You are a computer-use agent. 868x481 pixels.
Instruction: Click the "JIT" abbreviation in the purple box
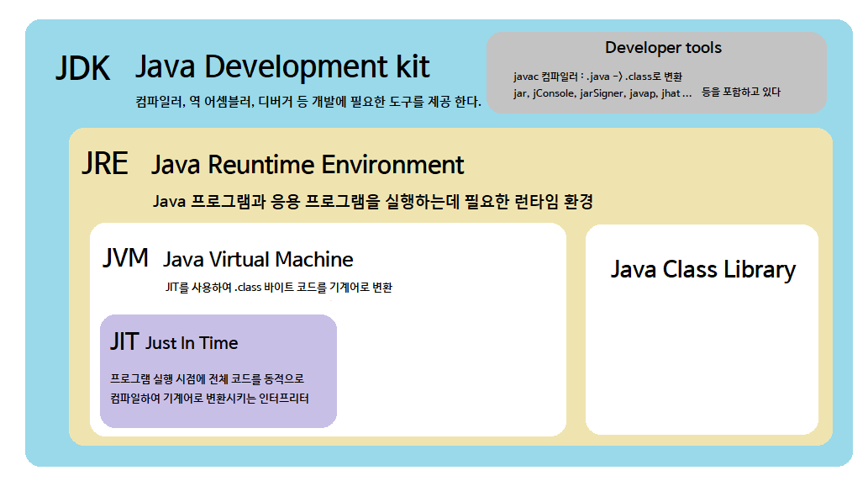click(124, 342)
